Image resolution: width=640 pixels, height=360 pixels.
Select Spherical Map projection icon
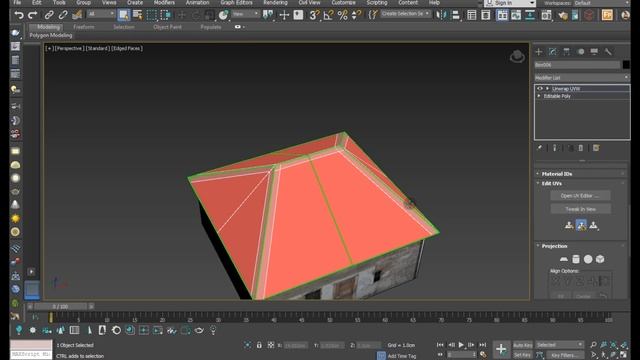pos(588,259)
